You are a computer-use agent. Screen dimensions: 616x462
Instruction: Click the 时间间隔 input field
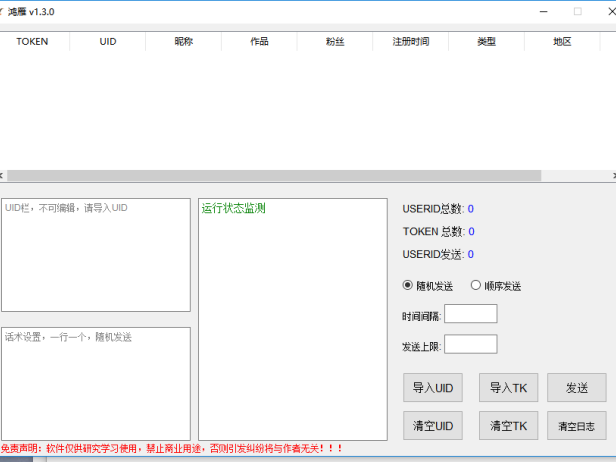click(471, 314)
